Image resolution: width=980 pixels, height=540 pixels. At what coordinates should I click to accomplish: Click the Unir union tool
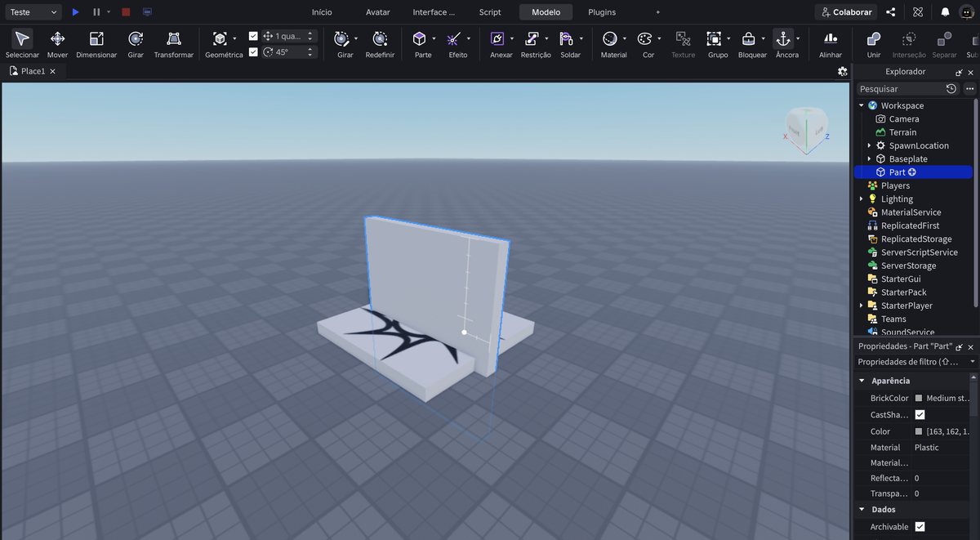click(874, 38)
